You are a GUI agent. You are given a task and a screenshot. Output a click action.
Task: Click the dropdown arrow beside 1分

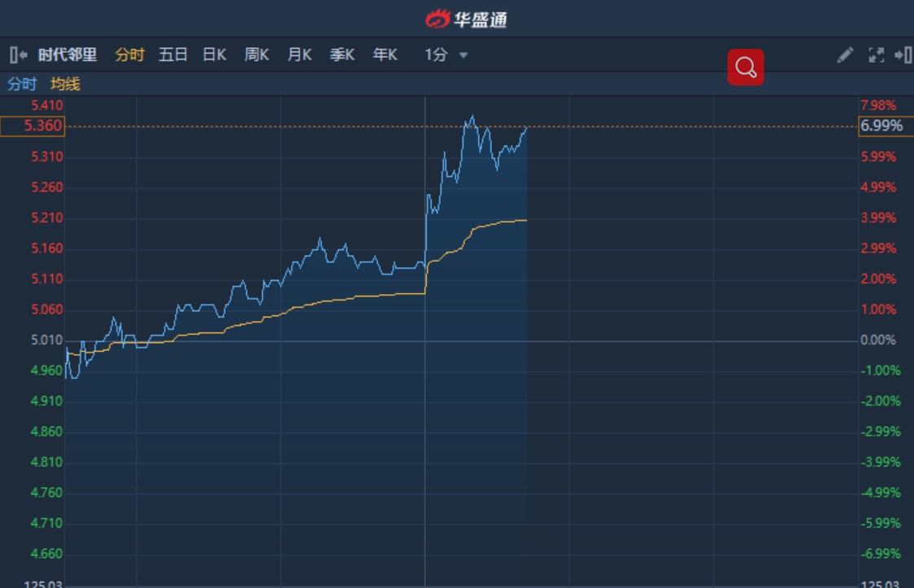[464, 55]
